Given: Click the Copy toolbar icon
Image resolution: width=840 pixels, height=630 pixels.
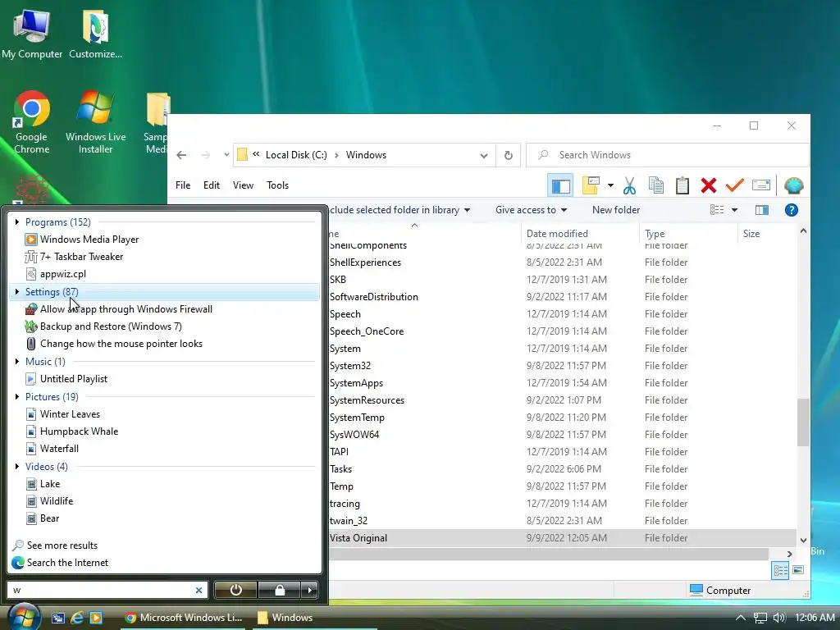Looking at the screenshot, I should pyautogui.click(x=655, y=186).
